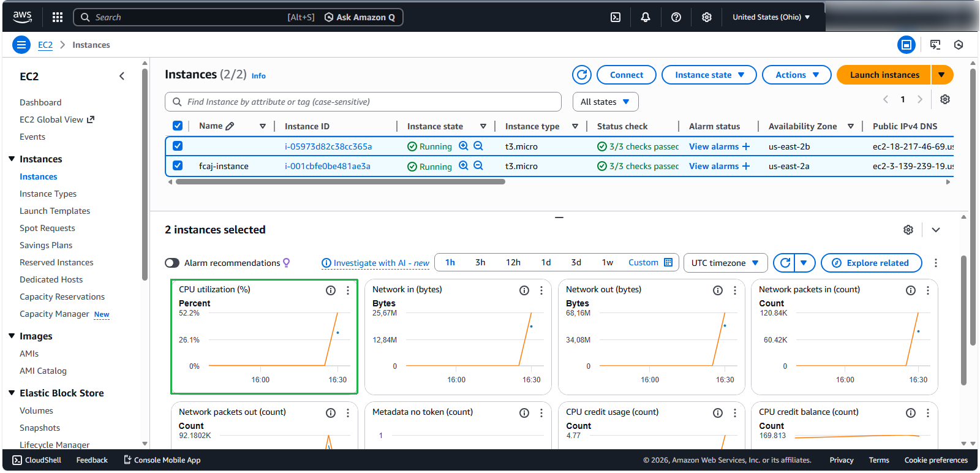Open Launch instances split arrow
Image resolution: width=980 pixels, height=473 pixels.
941,75
